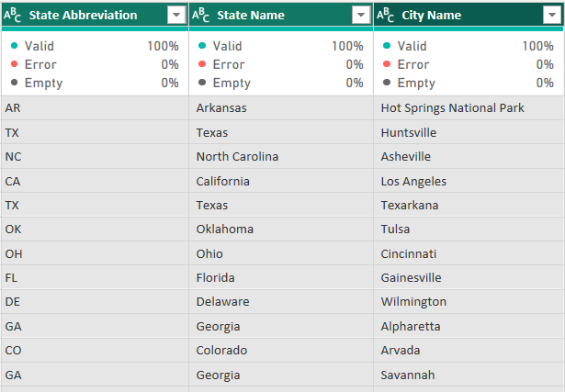The image size is (565, 392).
Task: Select the Huntsville city cell
Action: pos(469,132)
